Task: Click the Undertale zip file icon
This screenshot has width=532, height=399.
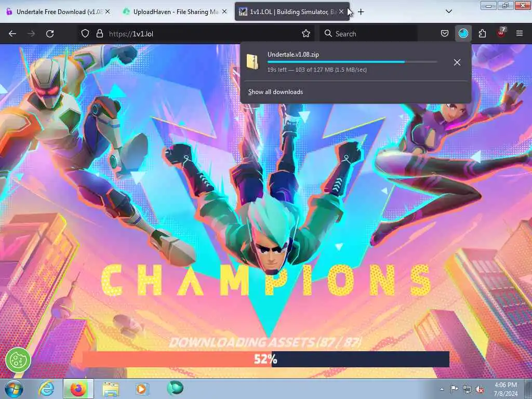Action: point(253,62)
